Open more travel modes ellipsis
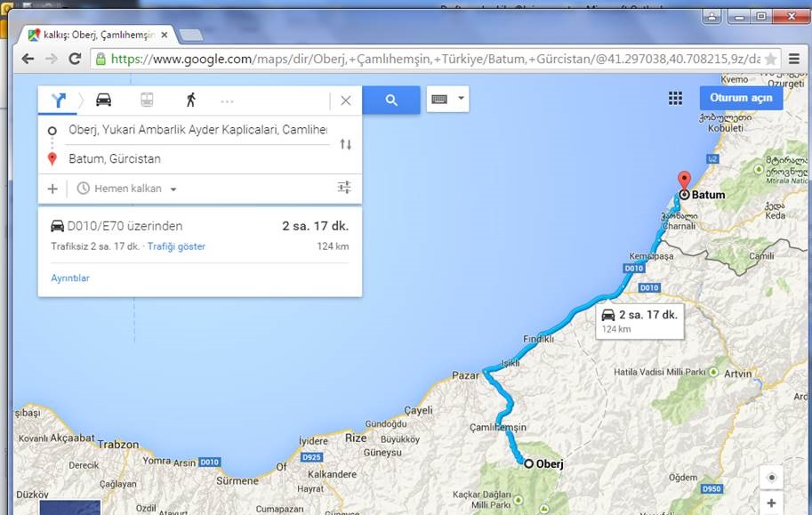Screen dimensions: 812x515 (x=227, y=101)
